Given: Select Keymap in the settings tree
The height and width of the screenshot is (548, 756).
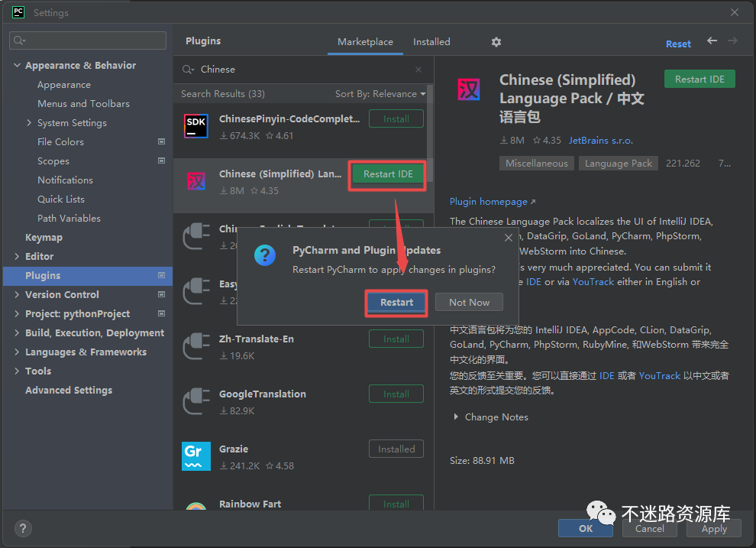Looking at the screenshot, I should (44, 238).
